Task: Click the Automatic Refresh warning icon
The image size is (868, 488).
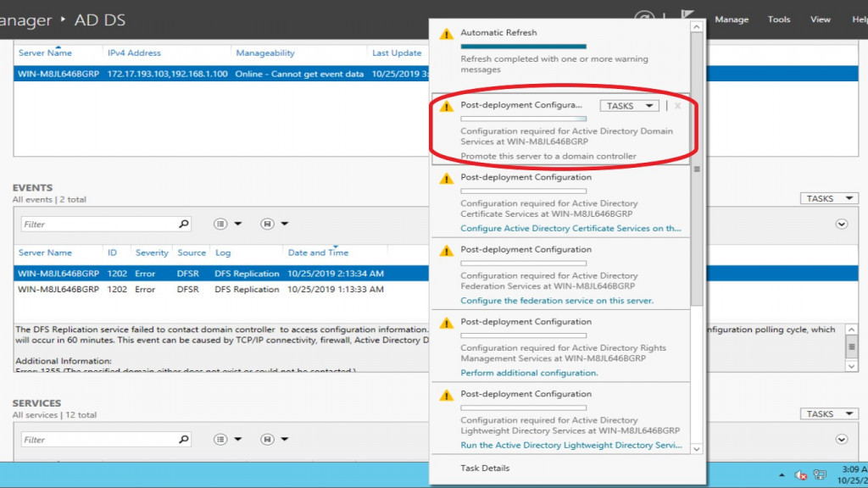Action: 446,34
